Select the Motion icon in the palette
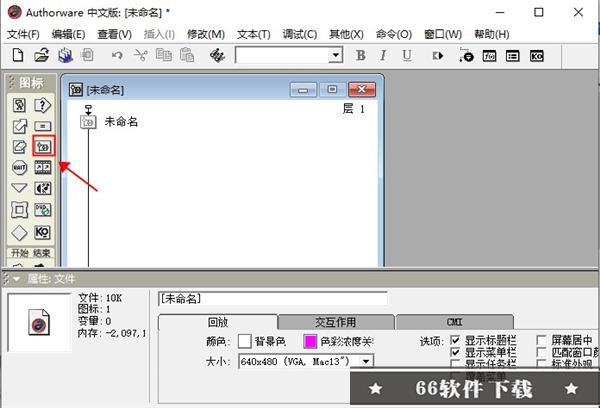 tap(19, 126)
